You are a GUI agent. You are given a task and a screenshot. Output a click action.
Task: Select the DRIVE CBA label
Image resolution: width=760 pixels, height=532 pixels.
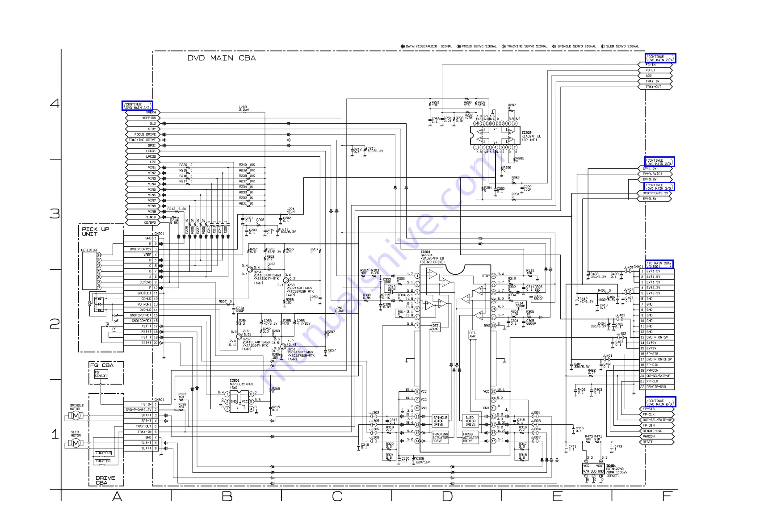[x=105, y=480]
